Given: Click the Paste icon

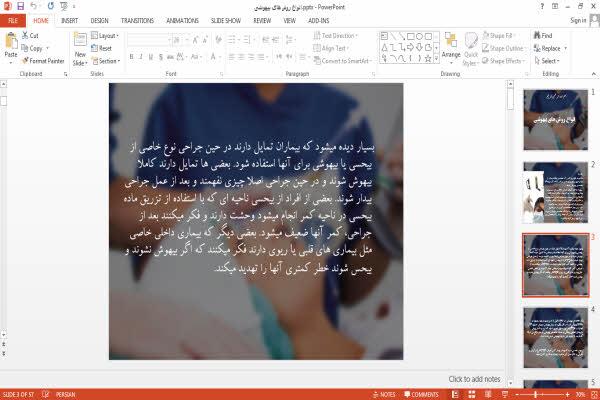Looking at the screenshot, I should click(11, 41).
